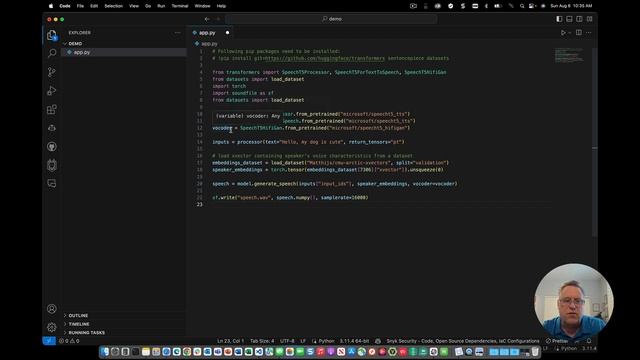
Task: Toggle the bottom panel
Action: pos(569,19)
